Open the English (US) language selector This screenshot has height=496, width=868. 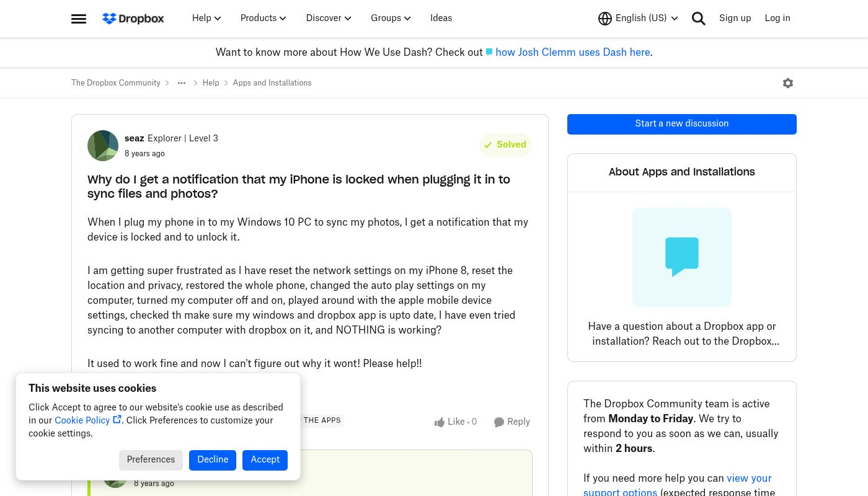point(638,19)
